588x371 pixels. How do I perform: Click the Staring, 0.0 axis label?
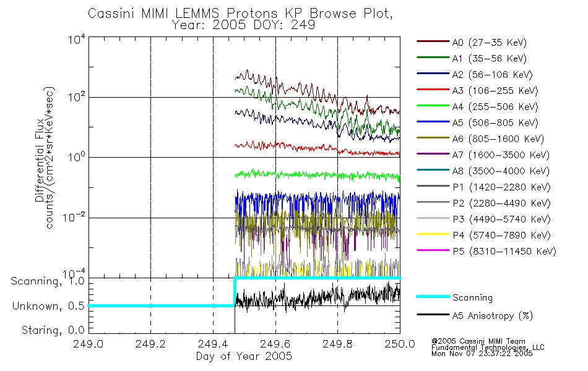click(x=53, y=330)
